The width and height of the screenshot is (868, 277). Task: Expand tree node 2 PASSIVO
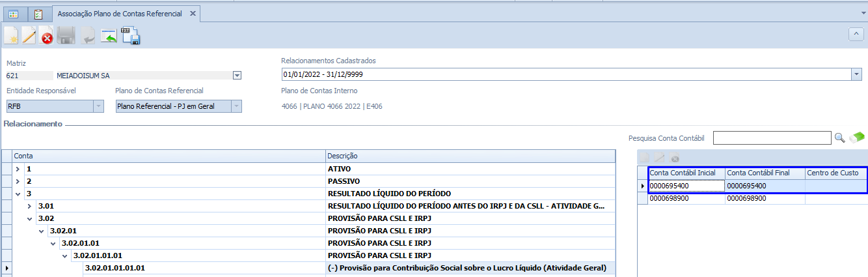18,181
